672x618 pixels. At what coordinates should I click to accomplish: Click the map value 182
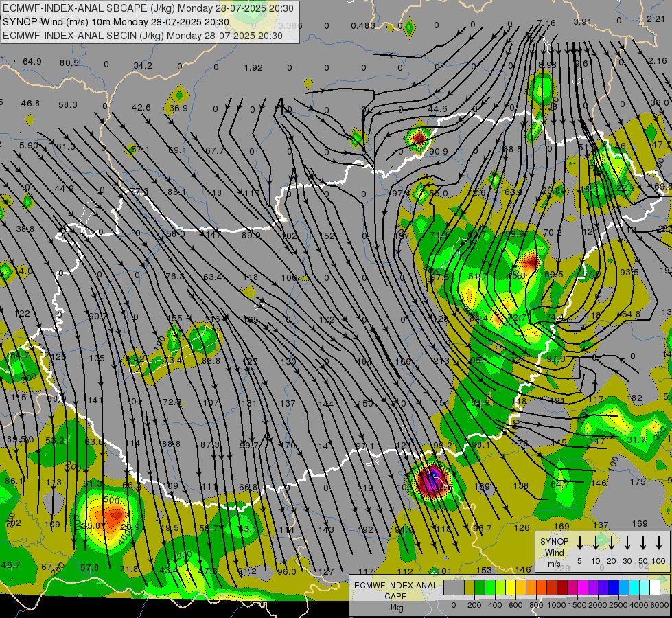point(634,398)
